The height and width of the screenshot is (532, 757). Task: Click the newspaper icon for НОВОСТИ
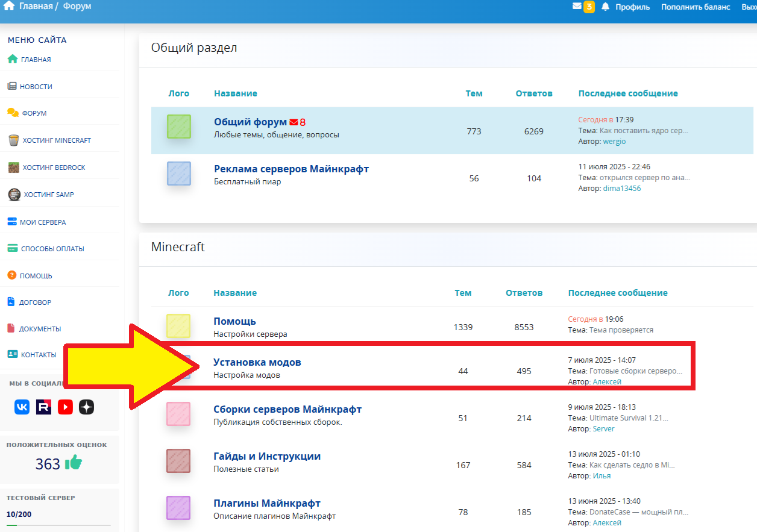pyautogui.click(x=13, y=86)
